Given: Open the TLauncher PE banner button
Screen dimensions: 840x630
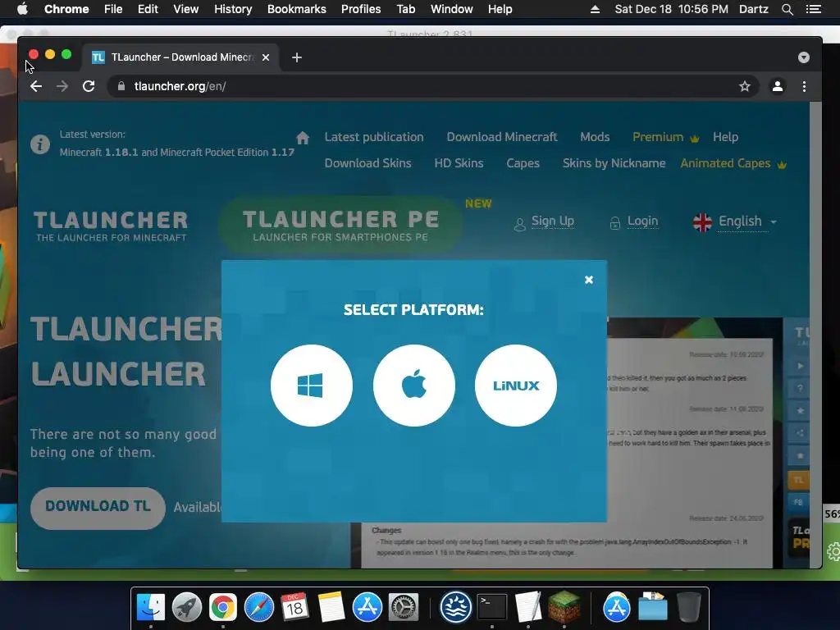Looking at the screenshot, I should (340, 225).
